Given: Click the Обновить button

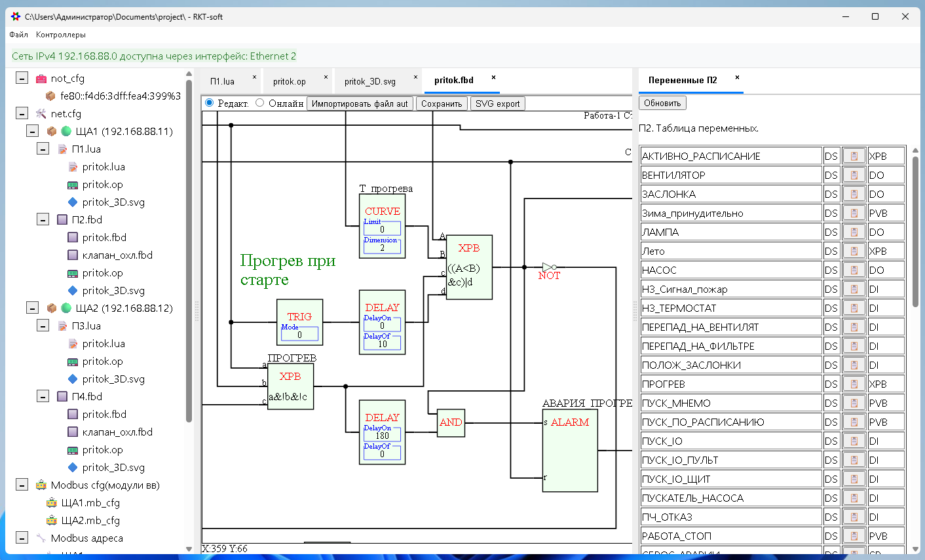Looking at the screenshot, I should 662,103.
